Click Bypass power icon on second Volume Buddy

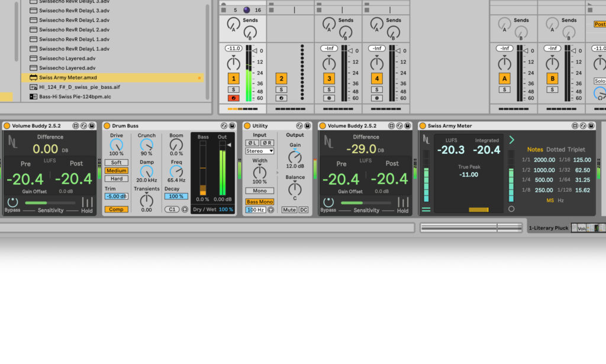328,202
